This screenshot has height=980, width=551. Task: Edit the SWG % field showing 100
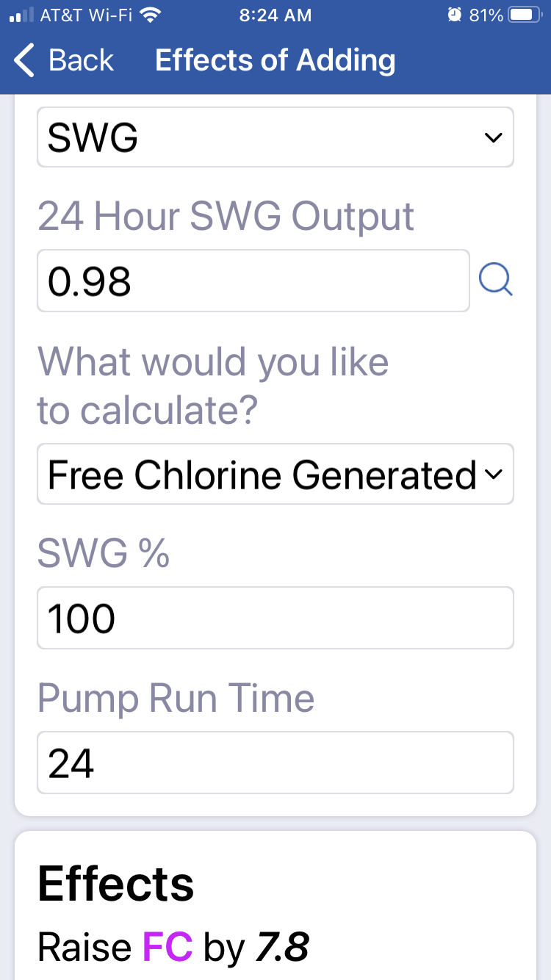pyautogui.click(x=275, y=618)
